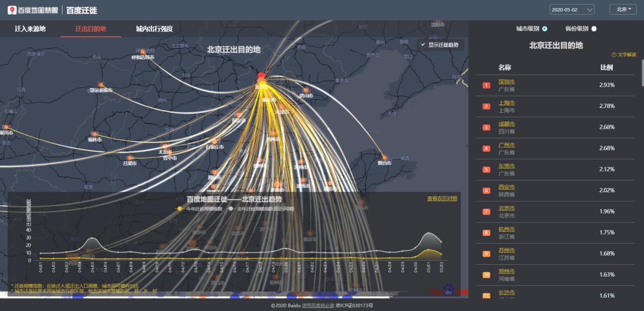Switch to the 城内出行强度 tab
The width and height of the screenshot is (644, 311).
tap(154, 29)
